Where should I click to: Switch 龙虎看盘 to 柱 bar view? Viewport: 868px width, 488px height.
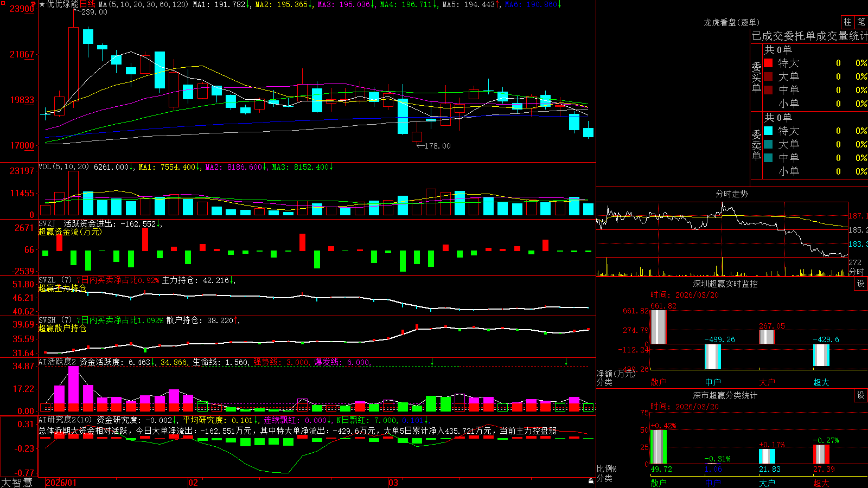[847, 22]
